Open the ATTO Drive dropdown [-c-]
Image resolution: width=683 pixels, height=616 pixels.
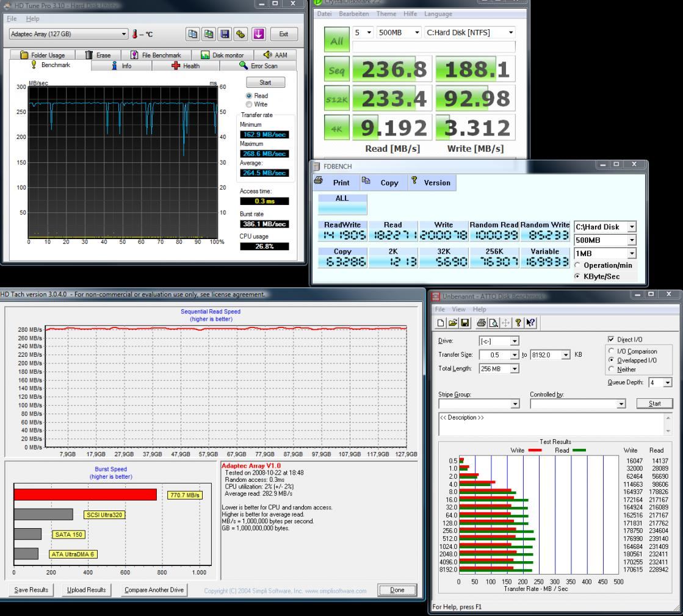[x=499, y=341]
